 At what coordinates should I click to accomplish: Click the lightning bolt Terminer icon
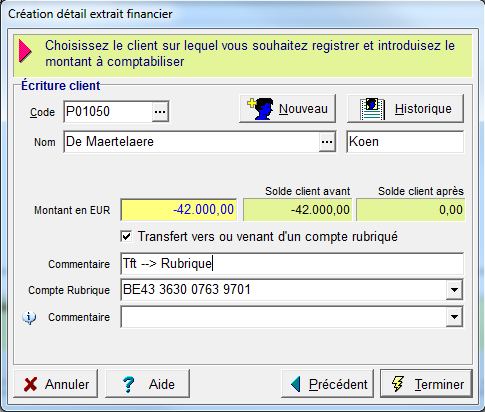pos(398,384)
